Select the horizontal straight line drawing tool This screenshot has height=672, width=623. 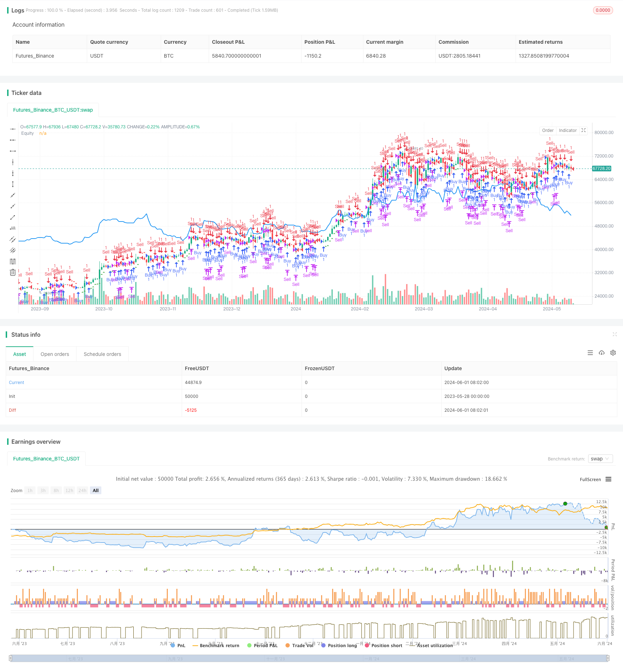[x=13, y=129]
